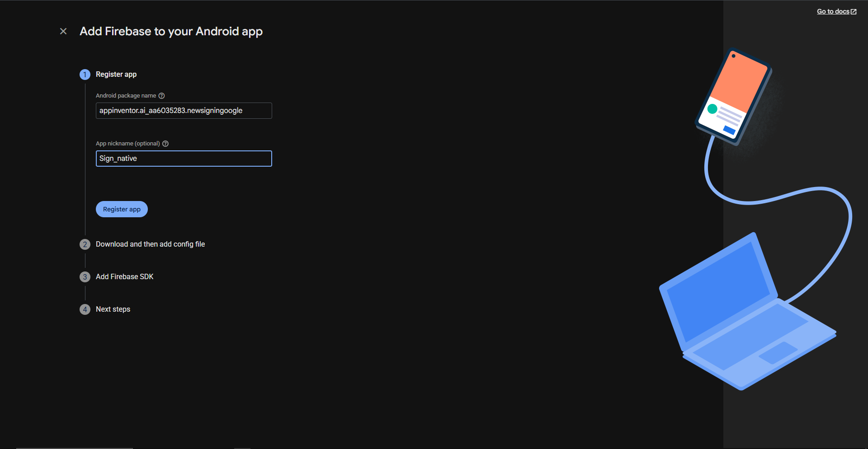
Task: Select the Register app step heading
Action: click(116, 75)
